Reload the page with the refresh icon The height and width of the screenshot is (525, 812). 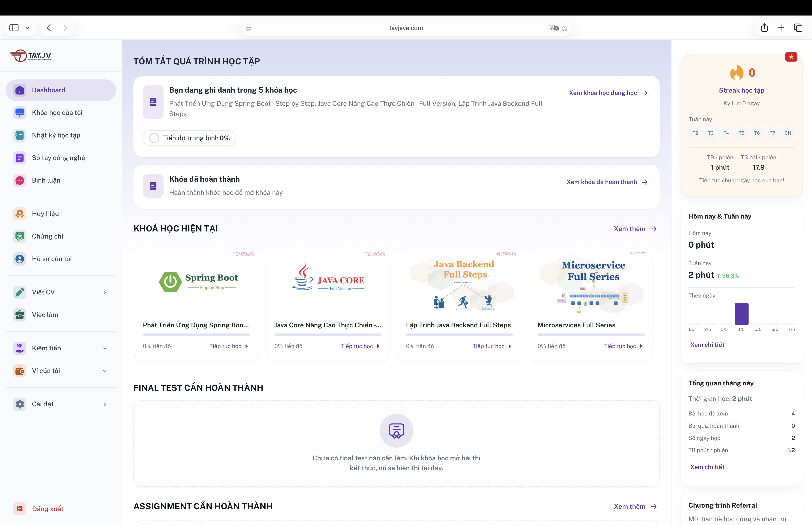coord(564,28)
